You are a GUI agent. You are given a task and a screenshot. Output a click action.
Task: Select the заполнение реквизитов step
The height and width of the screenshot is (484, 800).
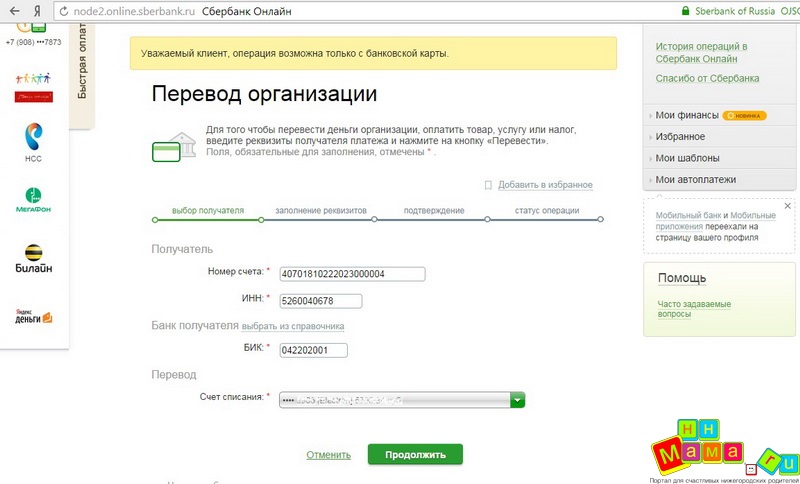pos(321,211)
